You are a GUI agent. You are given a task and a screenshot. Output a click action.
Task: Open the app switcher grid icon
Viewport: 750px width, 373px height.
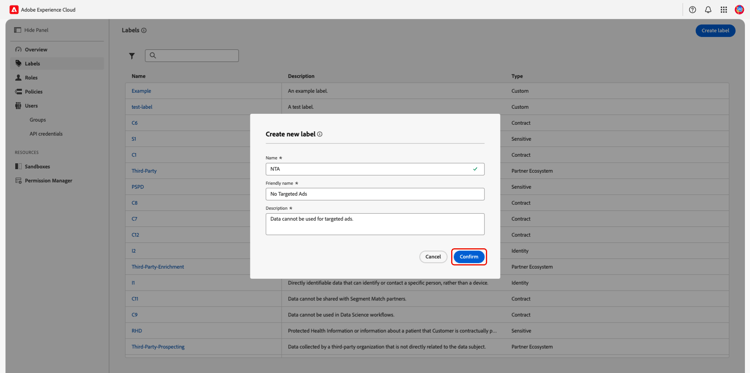coord(724,10)
